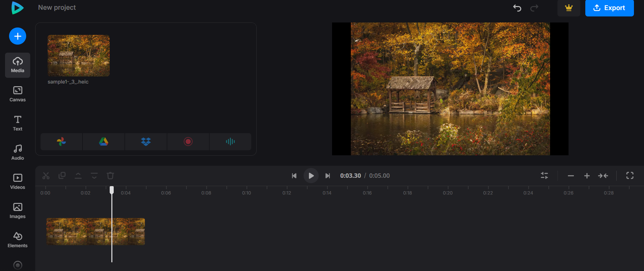The height and width of the screenshot is (271, 644).
Task: Fit timeline to screen
Action: (x=603, y=176)
